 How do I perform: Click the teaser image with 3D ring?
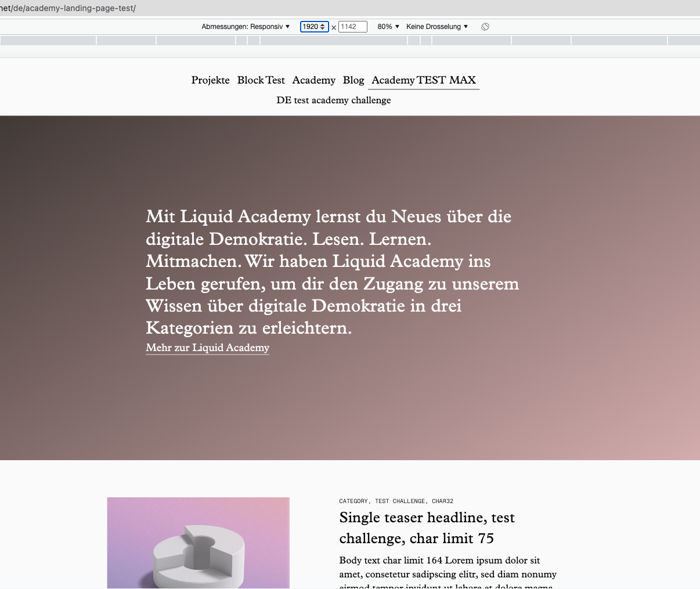[x=199, y=543]
